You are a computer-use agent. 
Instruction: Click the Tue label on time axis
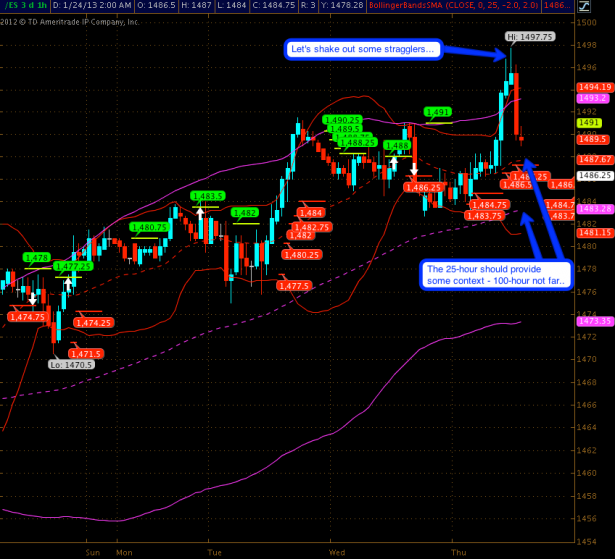pos(213,551)
